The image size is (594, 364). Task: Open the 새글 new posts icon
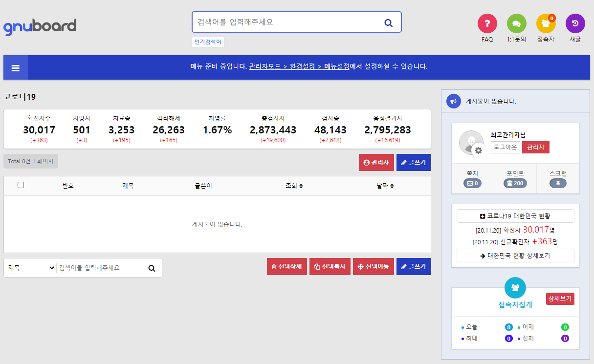(x=575, y=23)
